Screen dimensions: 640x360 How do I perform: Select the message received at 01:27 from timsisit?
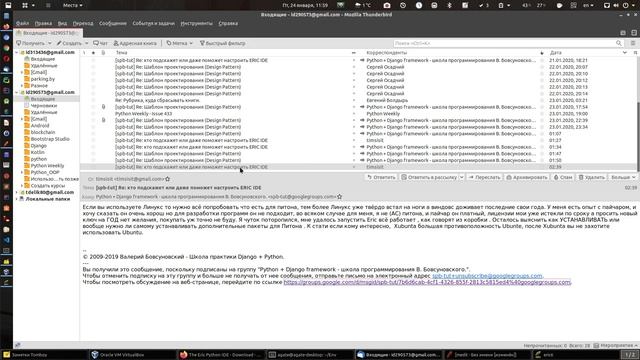(359, 140)
